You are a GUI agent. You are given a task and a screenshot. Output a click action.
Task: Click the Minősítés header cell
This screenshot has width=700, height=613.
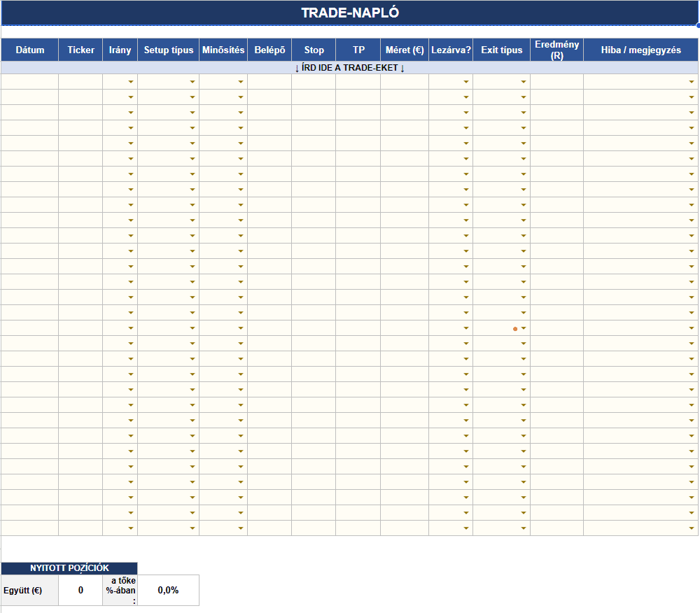pyautogui.click(x=223, y=50)
